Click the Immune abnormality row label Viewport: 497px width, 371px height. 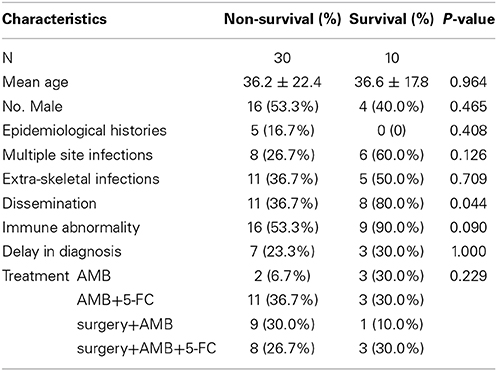coord(71,228)
